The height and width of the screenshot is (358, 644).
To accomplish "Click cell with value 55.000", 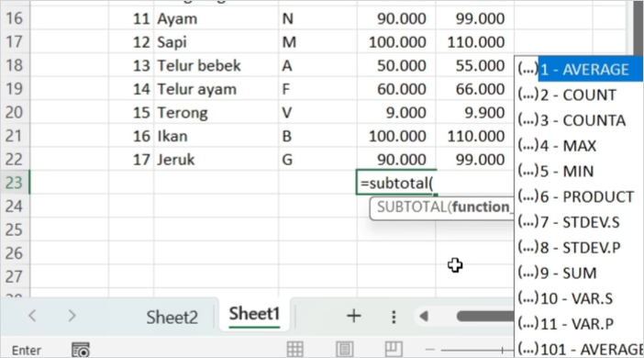I will pos(475,65).
